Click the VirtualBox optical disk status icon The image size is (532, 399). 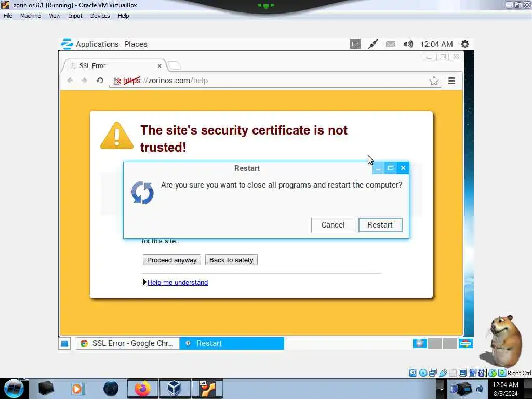(423, 373)
